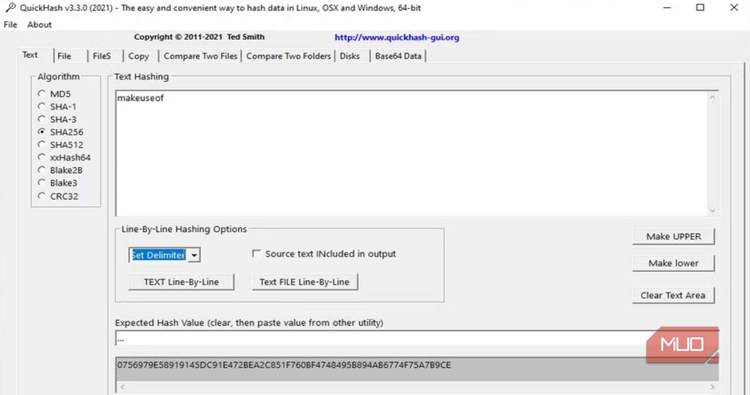The image size is (750, 395).
Task: Click the text area scroll-up arrow
Action: [x=712, y=97]
